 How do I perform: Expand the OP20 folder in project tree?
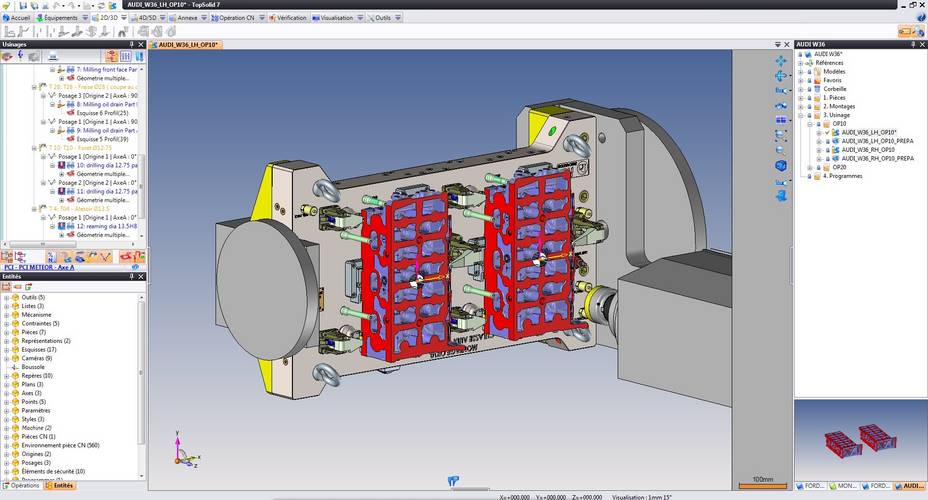click(x=810, y=167)
